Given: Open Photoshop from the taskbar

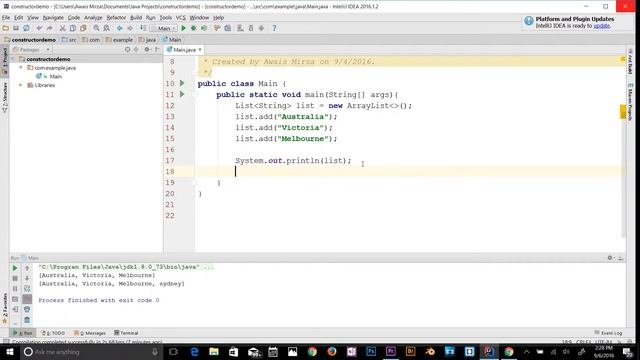Looking at the screenshot, I should point(371,351).
